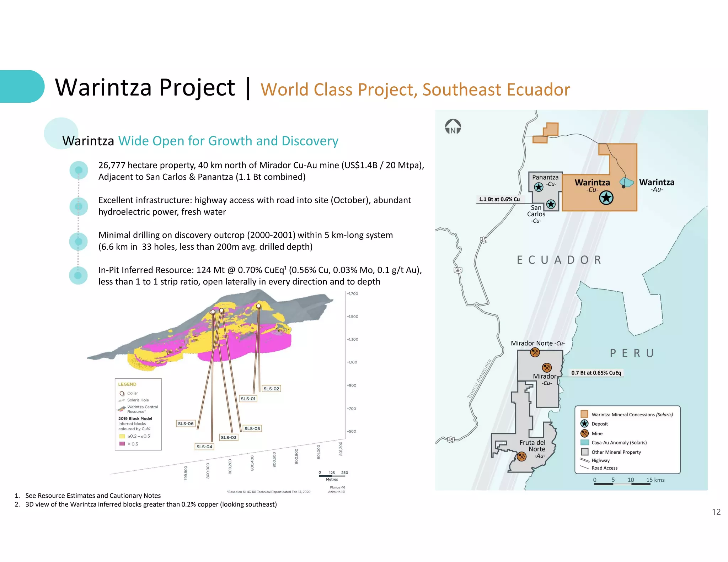This screenshot has height=562, width=728.
Task: Click the 'Fruta del Norte -Au-' map label
Action: [x=532, y=449]
